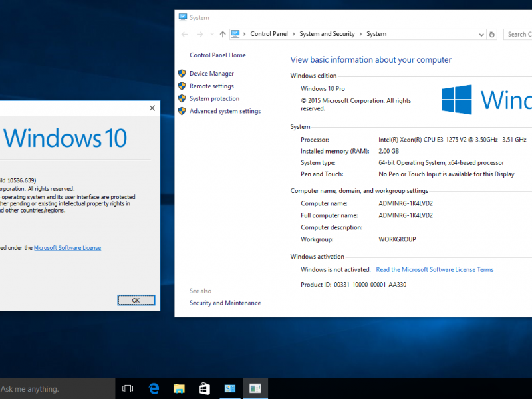Open Remote settings
This screenshot has width=532, height=399.
pos(211,86)
